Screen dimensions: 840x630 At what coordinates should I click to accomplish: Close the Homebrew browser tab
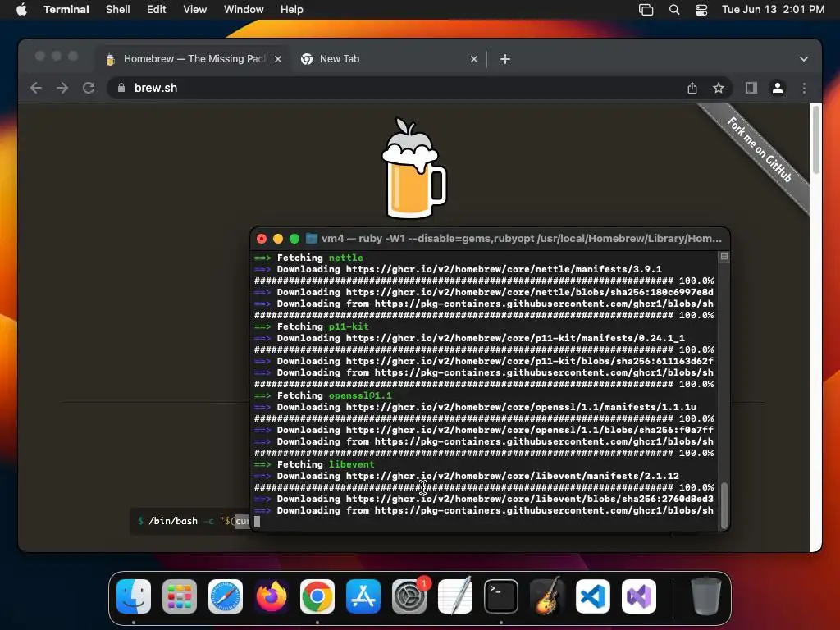[x=278, y=59]
